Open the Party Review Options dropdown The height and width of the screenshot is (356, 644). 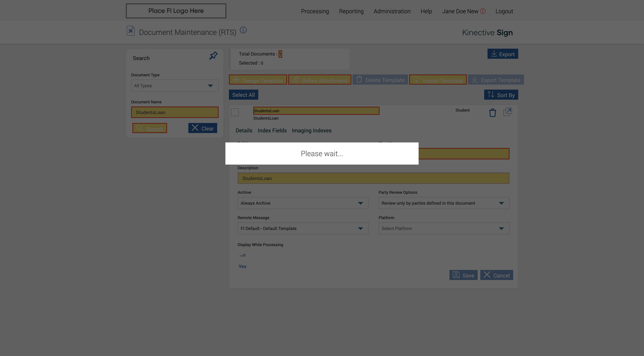coord(443,203)
